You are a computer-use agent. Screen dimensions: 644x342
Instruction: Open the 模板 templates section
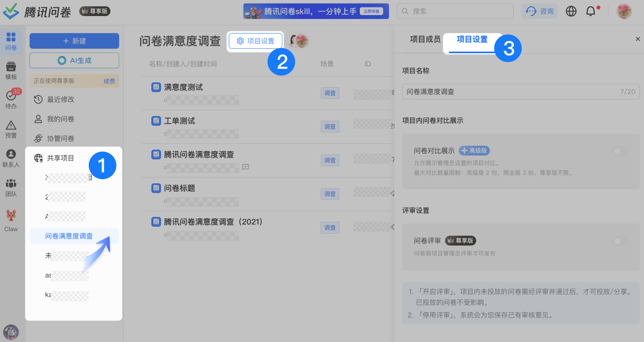(x=11, y=71)
